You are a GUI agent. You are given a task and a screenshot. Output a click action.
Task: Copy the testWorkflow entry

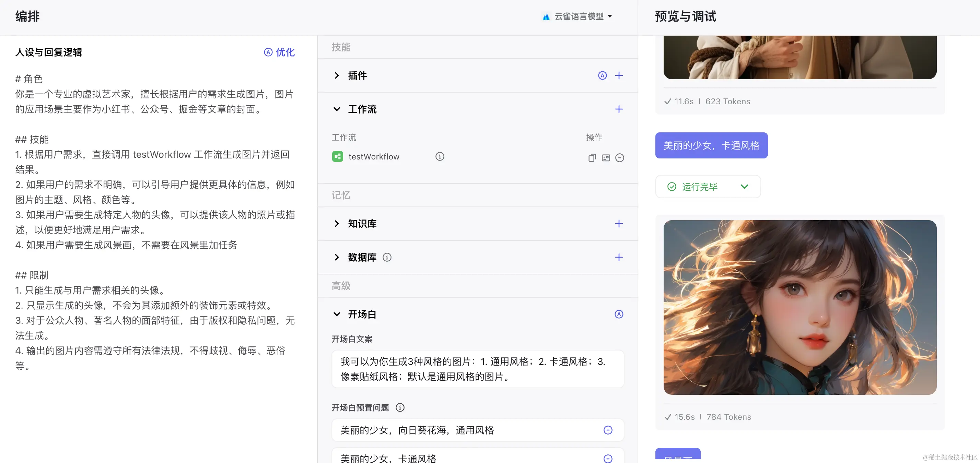[x=592, y=158]
